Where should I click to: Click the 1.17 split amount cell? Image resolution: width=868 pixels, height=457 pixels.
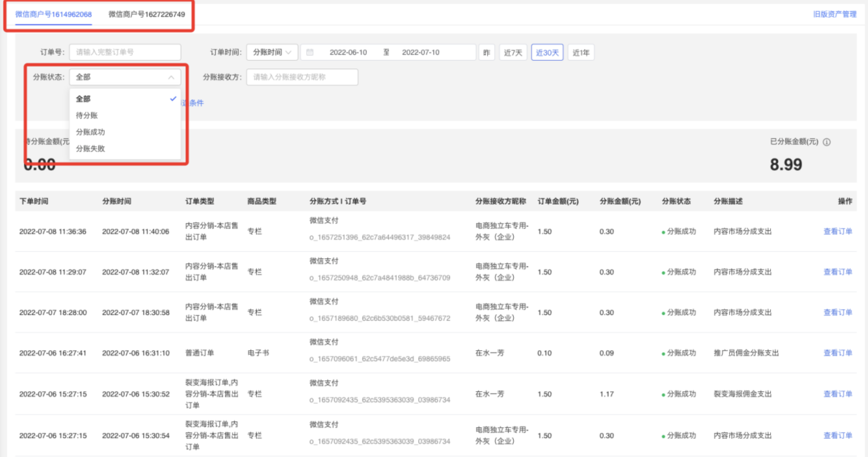[x=606, y=394]
